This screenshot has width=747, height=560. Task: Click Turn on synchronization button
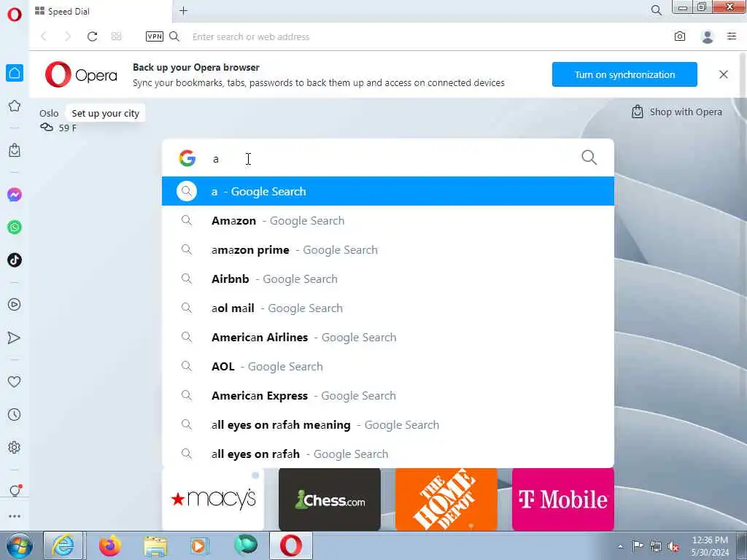[624, 74]
